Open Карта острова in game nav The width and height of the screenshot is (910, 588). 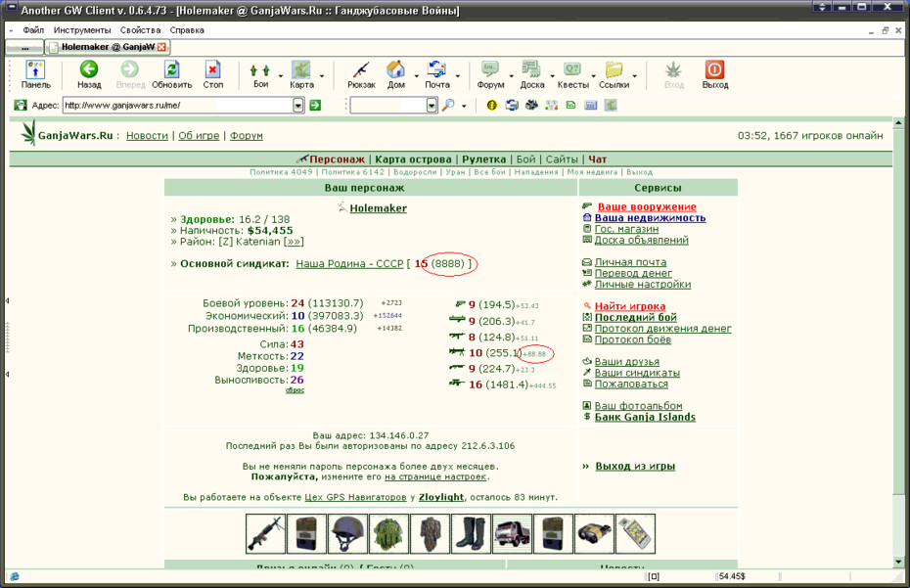pos(413,159)
